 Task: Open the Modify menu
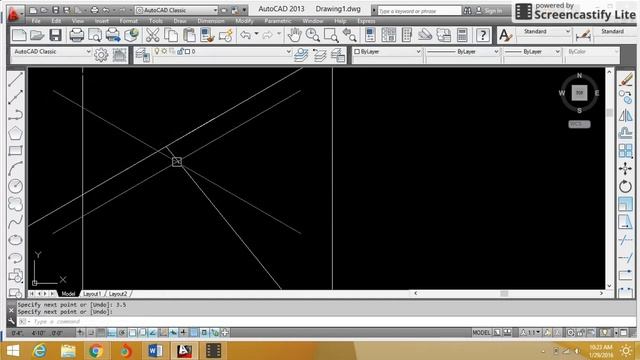(244, 20)
